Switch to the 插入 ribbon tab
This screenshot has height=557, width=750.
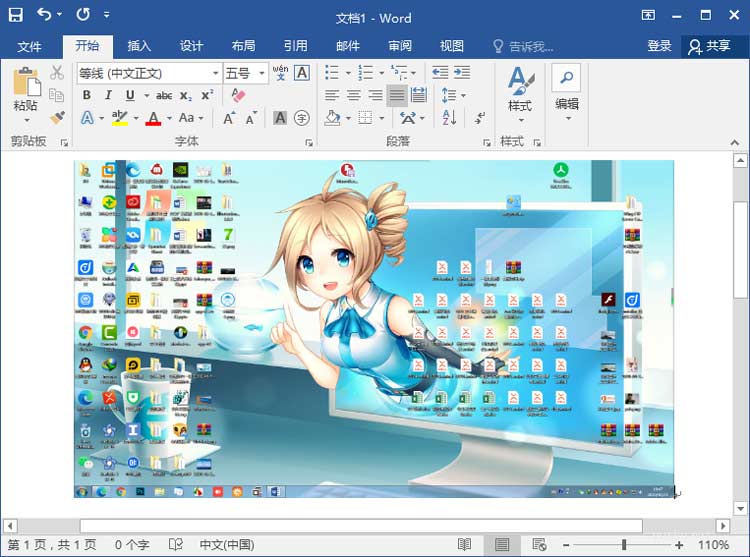pos(139,46)
